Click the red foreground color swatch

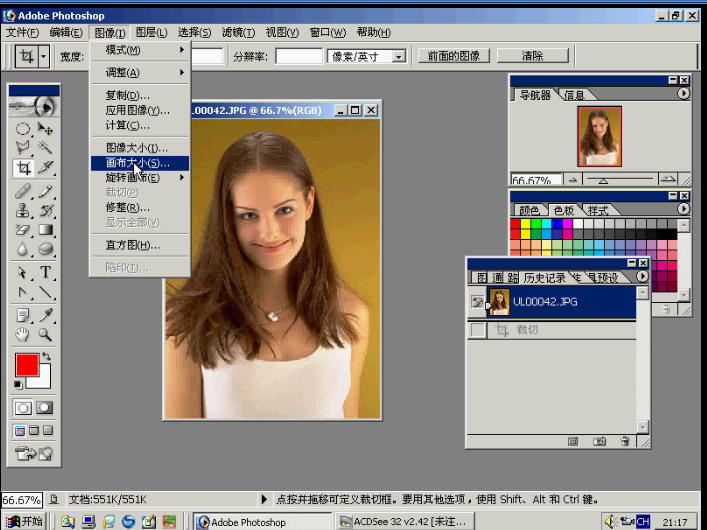[x=27, y=364]
